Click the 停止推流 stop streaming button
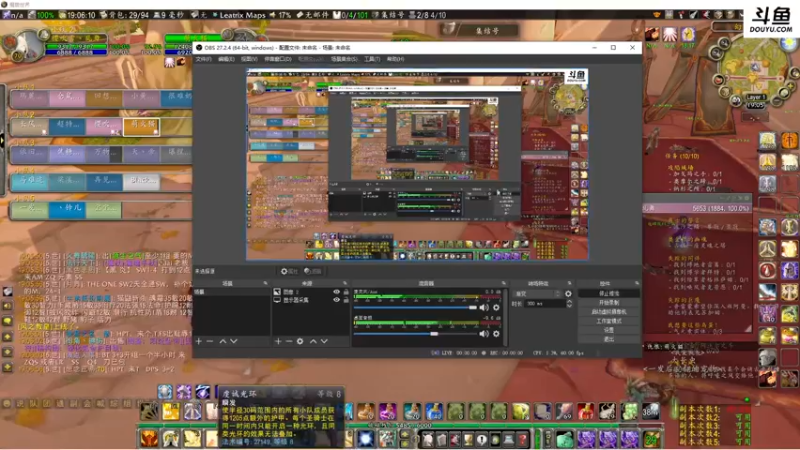 [x=609, y=293]
